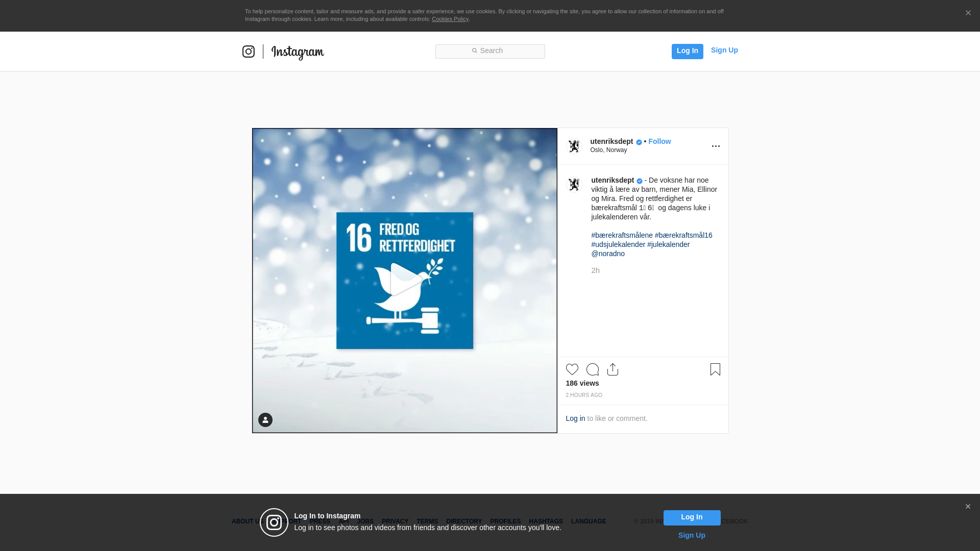The image size is (980, 551).
Task: Open the #bærekraftsmålene hashtag
Action: click(x=622, y=235)
